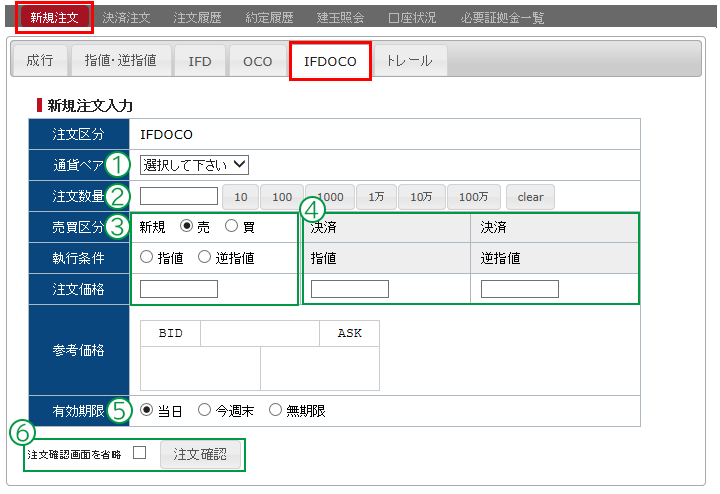This screenshot has width=720, height=494.
Task: Click the 決済 逆指値 price input field
Action: click(x=520, y=289)
